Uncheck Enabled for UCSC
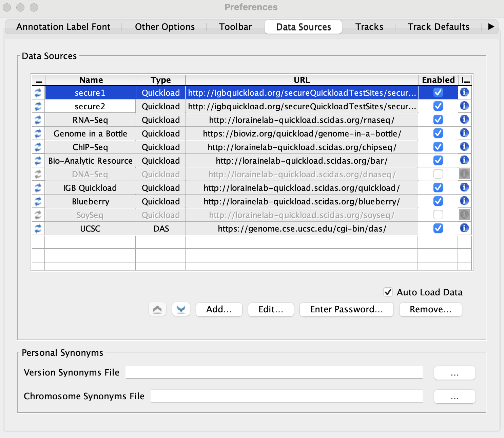The image size is (504, 438). click(438, 228)
